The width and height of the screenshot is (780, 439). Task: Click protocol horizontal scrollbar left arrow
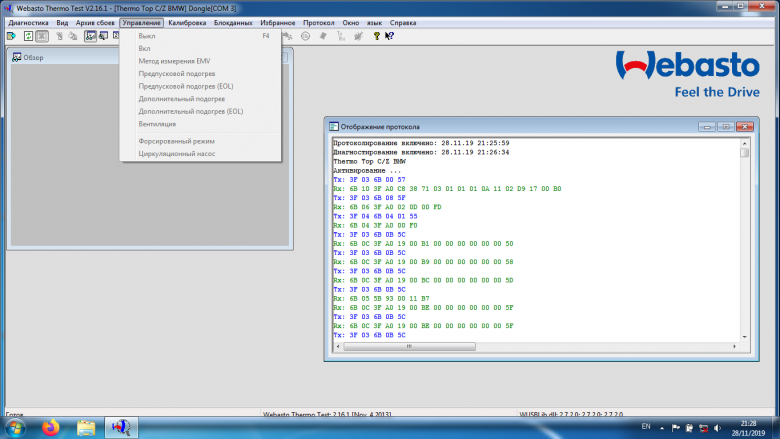tap(338, 346)
